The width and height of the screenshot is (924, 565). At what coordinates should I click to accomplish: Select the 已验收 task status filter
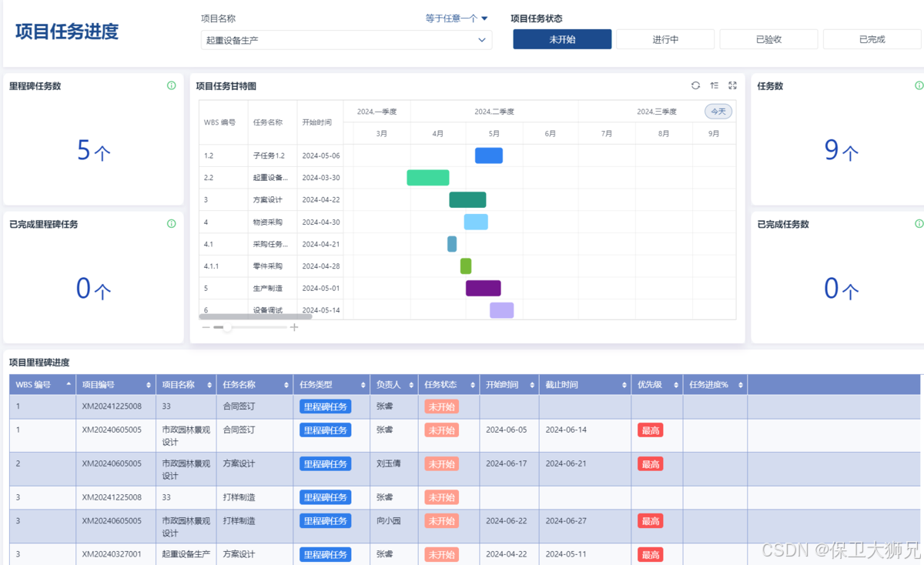point(768,39)
